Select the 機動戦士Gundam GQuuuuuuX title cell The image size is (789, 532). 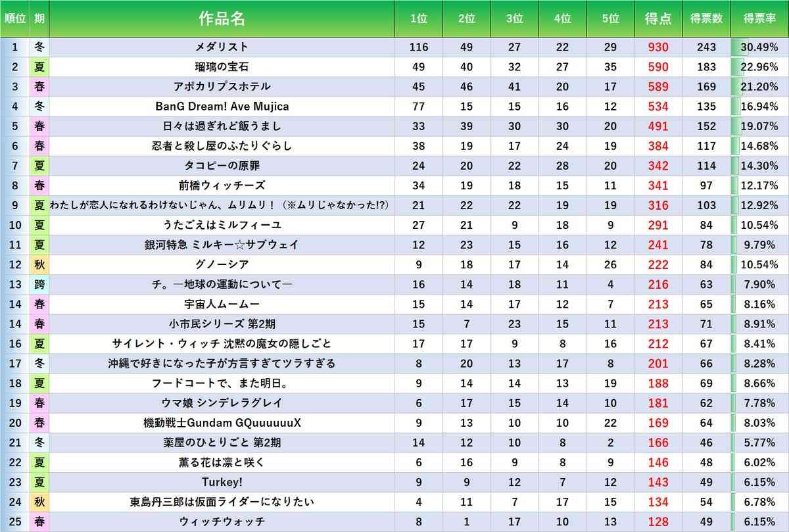pyautogui.click(x=222, y=423)
